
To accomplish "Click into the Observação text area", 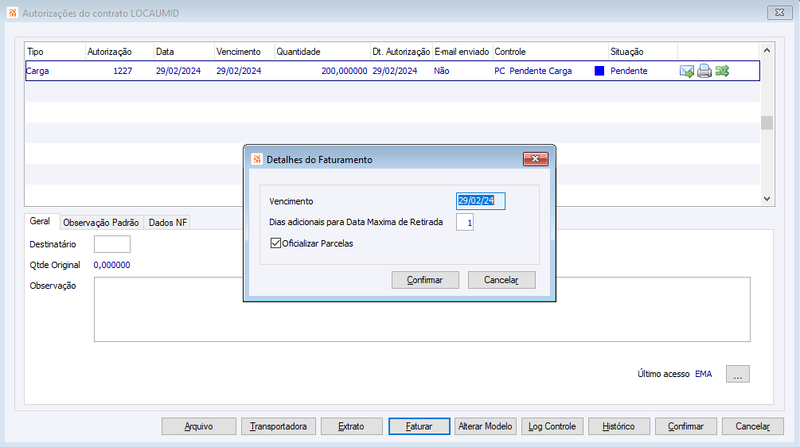I will coord(422,309).
